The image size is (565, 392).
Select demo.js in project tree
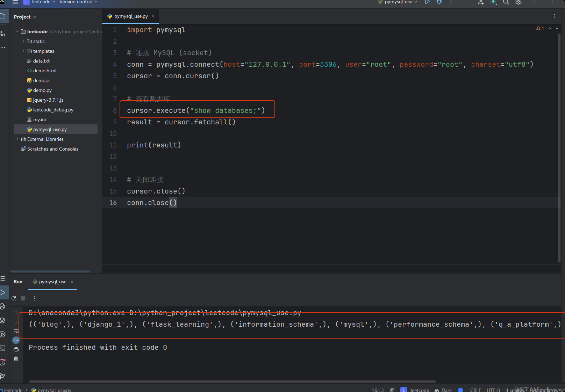click(41, 80)
